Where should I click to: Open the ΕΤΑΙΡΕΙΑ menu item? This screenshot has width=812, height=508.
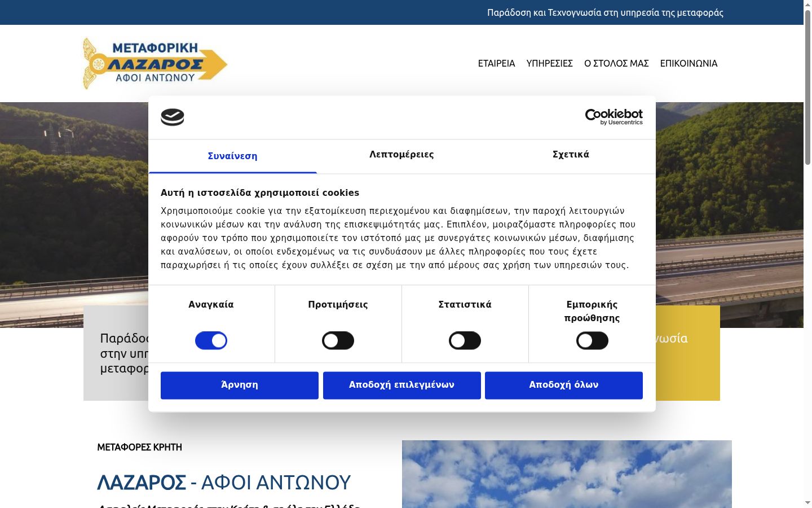click(x=497, y=63)
